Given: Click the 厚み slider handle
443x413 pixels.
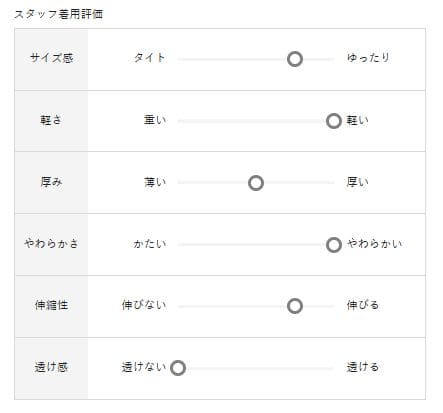Looking at the screenshot, I should (x=256, y=183).
